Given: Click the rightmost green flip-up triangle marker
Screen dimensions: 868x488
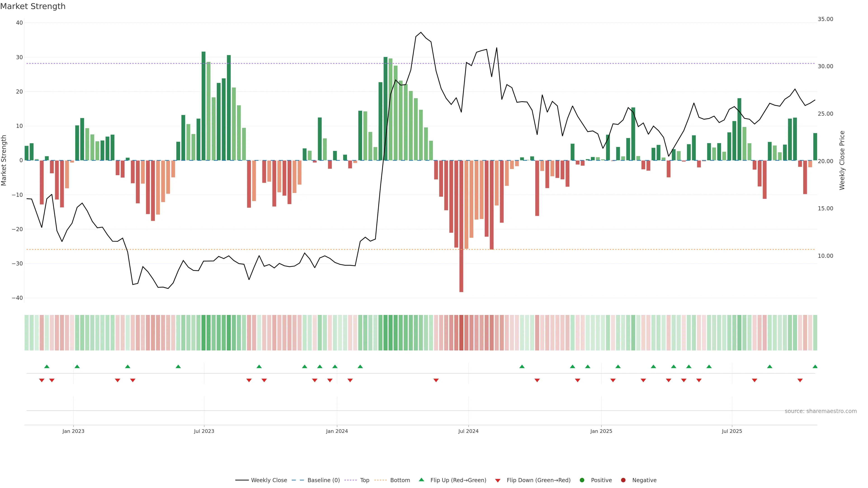Looking at the screenshot, I should [815, 366].
